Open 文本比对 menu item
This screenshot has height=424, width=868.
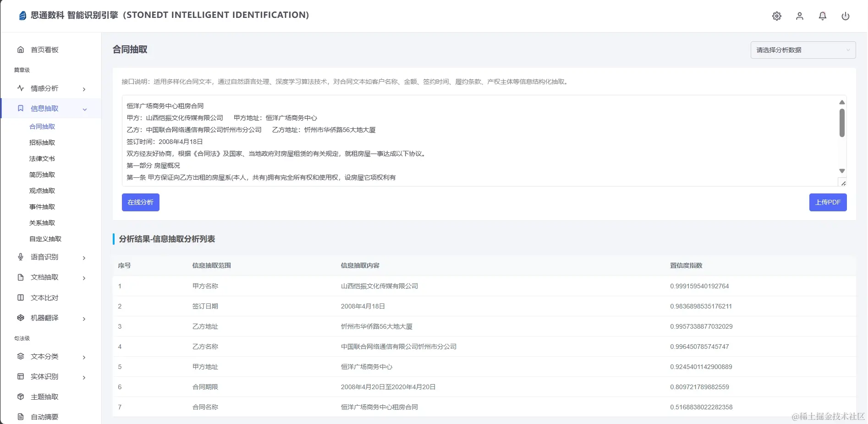44,297
